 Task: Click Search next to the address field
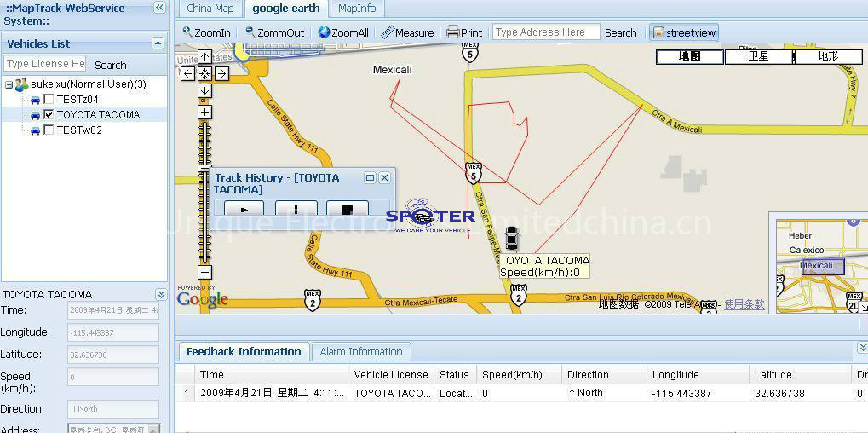tap(620, 32)
